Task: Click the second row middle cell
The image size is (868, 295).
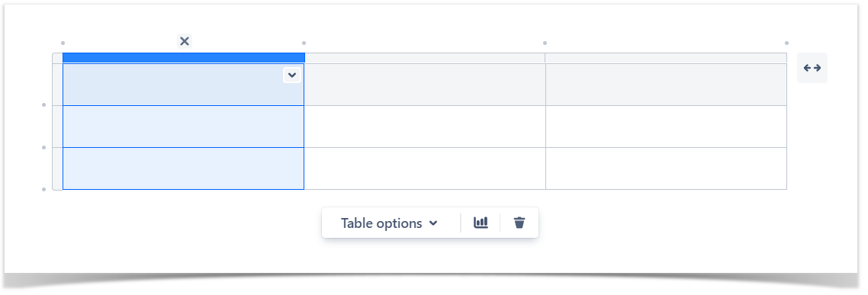Action: [x=425, y=127]
